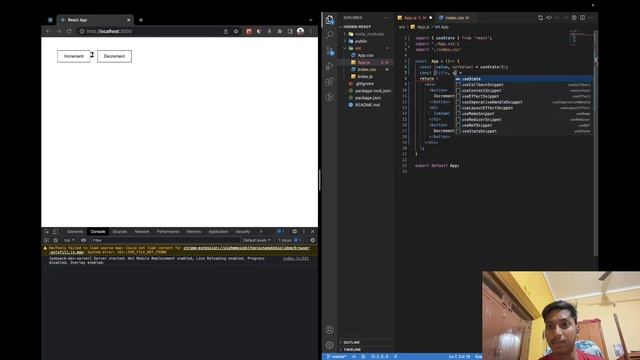Bookmark the page with the star icon

[236, 31]
